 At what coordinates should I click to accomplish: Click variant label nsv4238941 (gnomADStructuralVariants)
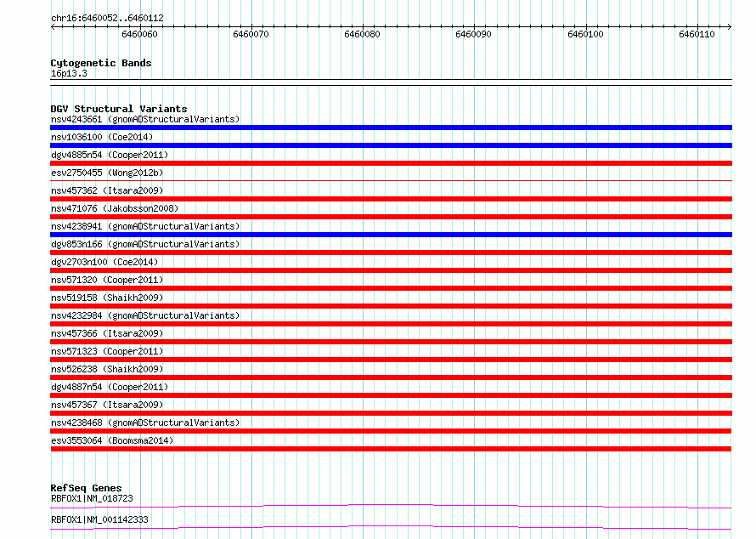pos(145,226)
